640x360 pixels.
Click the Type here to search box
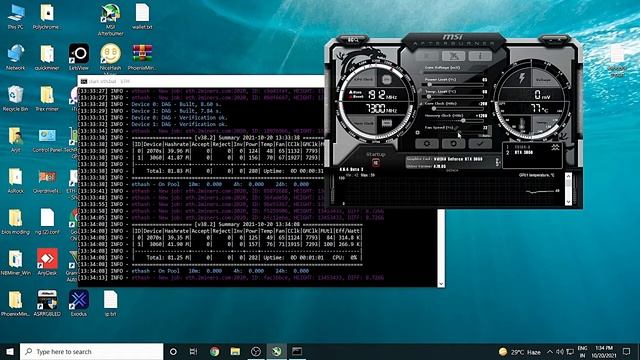(91, 351)
